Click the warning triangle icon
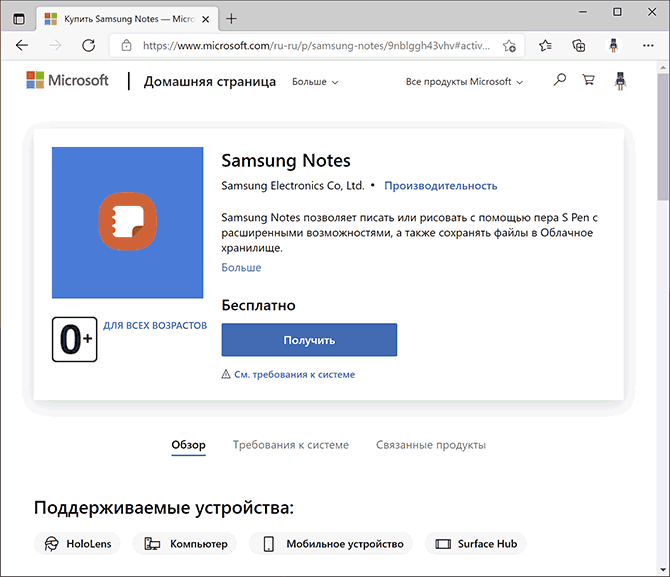This screenshot has height=577, width=670. pyautogui.click(x=226, y=374)
